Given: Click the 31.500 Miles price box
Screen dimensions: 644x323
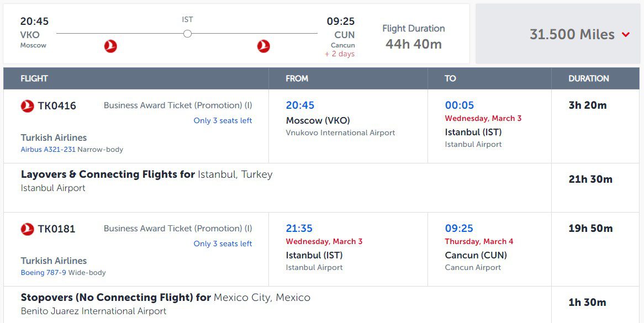Looking at the screenshot, I should [x=559, y=34].
